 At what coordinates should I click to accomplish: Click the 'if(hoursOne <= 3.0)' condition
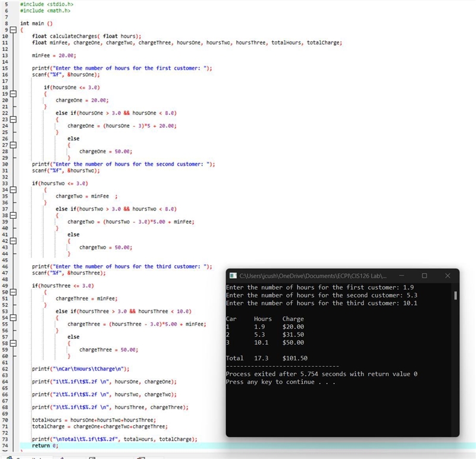coord(72,87)
